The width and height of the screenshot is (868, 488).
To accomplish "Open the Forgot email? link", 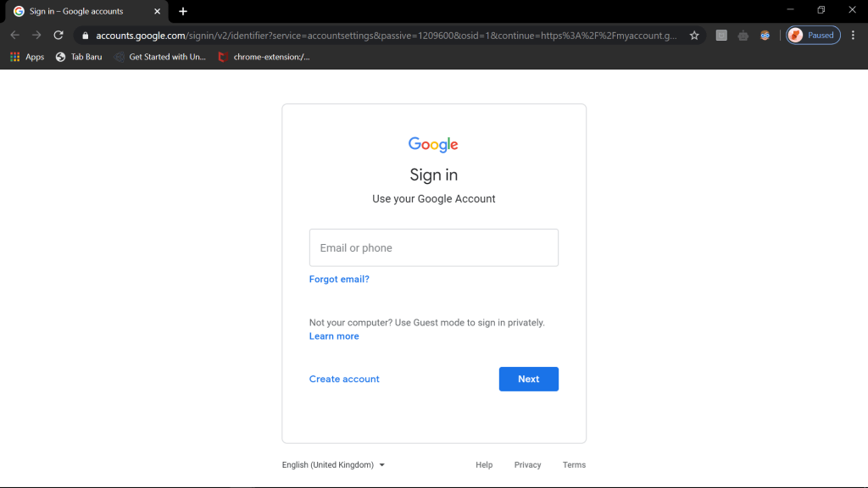I will [x=339, y=280].
